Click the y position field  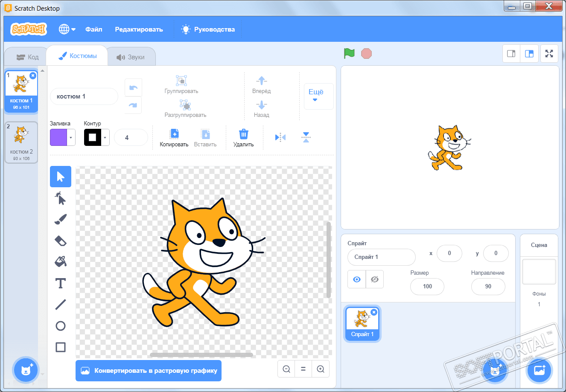coord(496,253)
